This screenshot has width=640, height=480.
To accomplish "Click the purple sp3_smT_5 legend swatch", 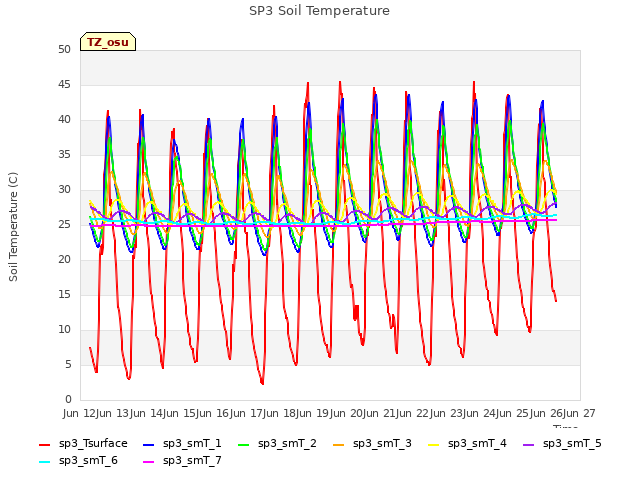I will point(529,444).
